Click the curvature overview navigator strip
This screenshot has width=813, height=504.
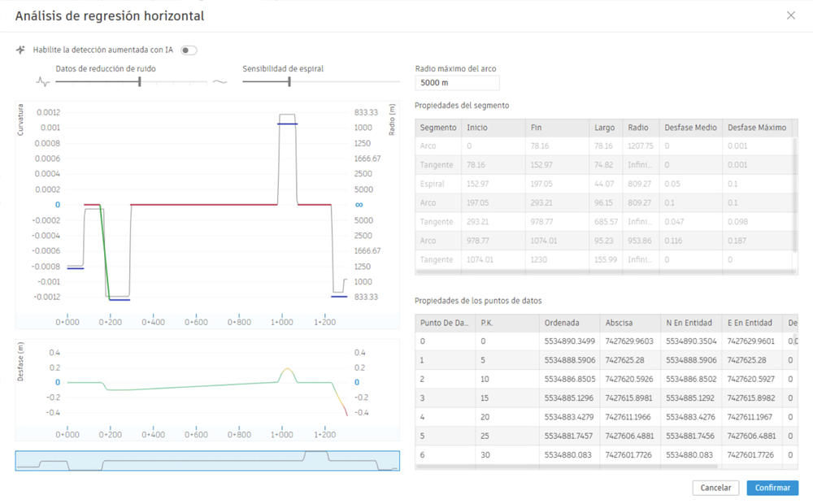tap(207, 460)
